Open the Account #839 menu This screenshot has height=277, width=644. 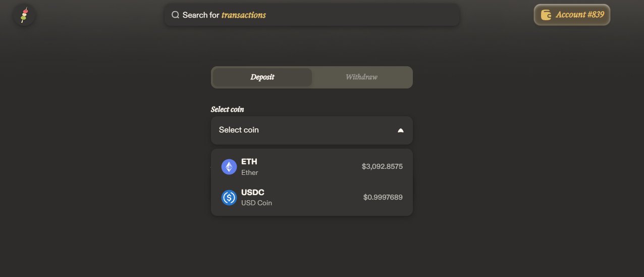pos(572,15)
